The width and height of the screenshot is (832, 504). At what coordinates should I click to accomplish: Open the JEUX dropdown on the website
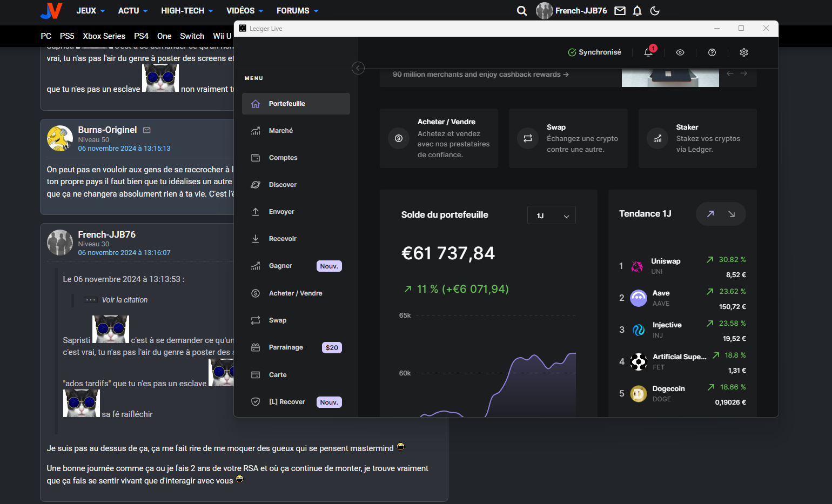tap(91, 11)
